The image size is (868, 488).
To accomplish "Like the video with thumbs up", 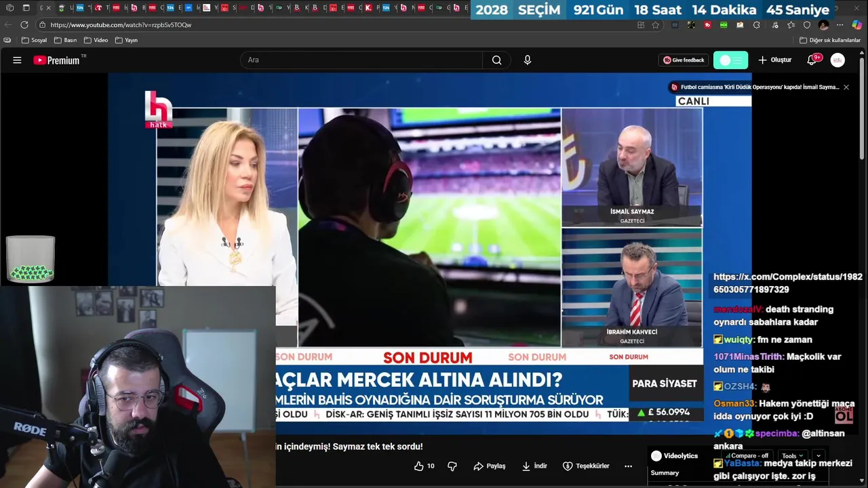I will (x=425, y=466).
